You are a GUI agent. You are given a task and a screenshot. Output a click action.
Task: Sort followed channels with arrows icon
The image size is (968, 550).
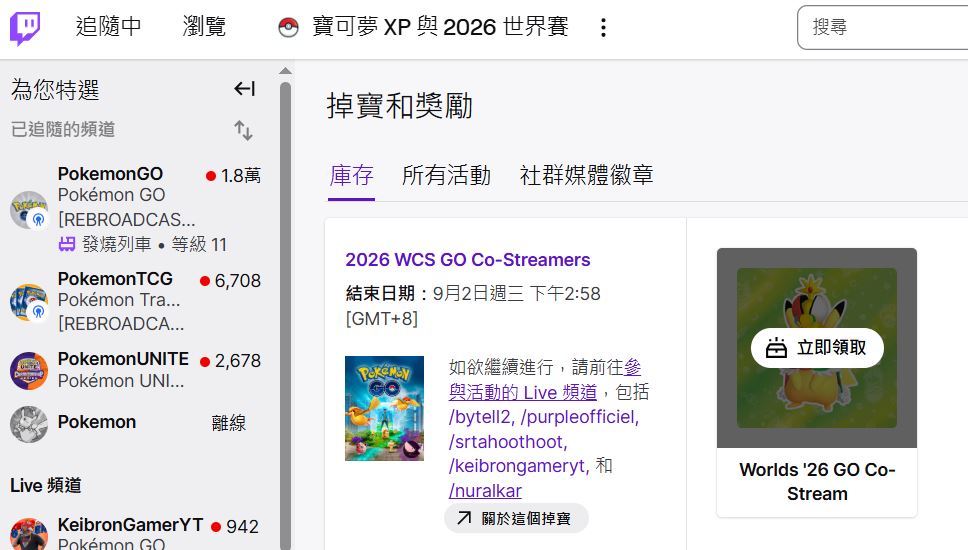[x=243, y=130]
